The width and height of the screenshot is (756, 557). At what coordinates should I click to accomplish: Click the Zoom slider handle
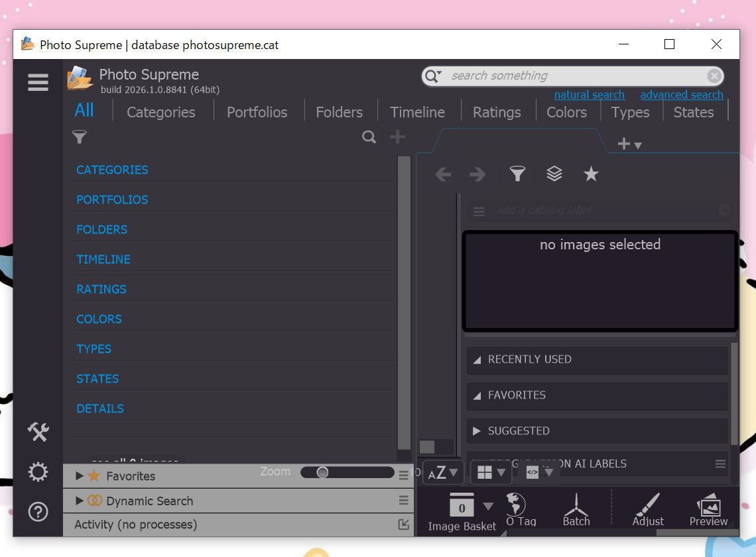pyautogui.click(x=322, y=472)
